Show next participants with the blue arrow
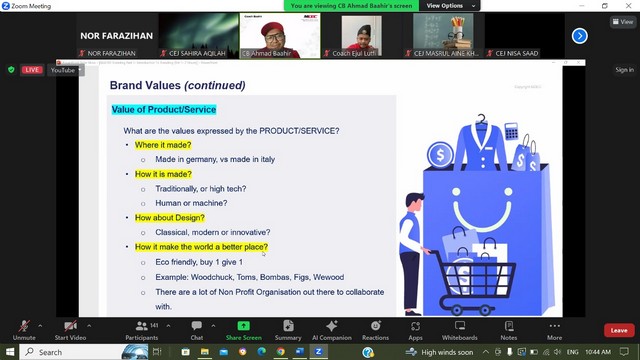The width and height of the screenshot is (640, 360). [580, 36]
